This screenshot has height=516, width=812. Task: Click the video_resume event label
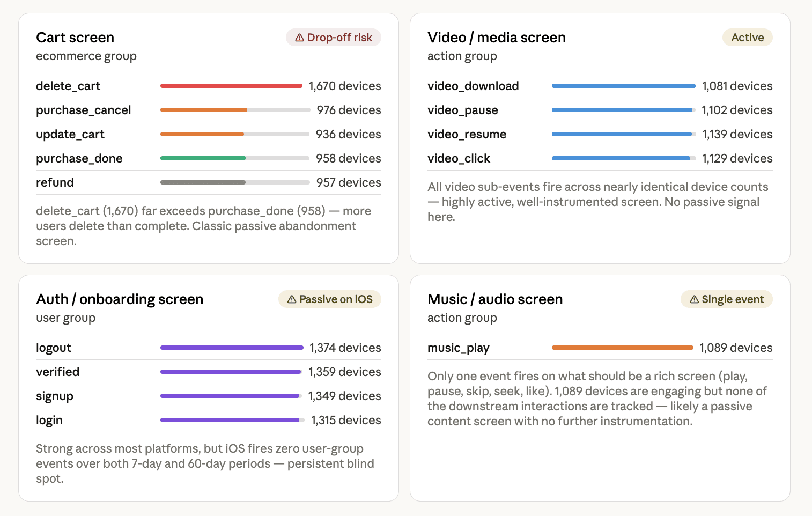467,134
